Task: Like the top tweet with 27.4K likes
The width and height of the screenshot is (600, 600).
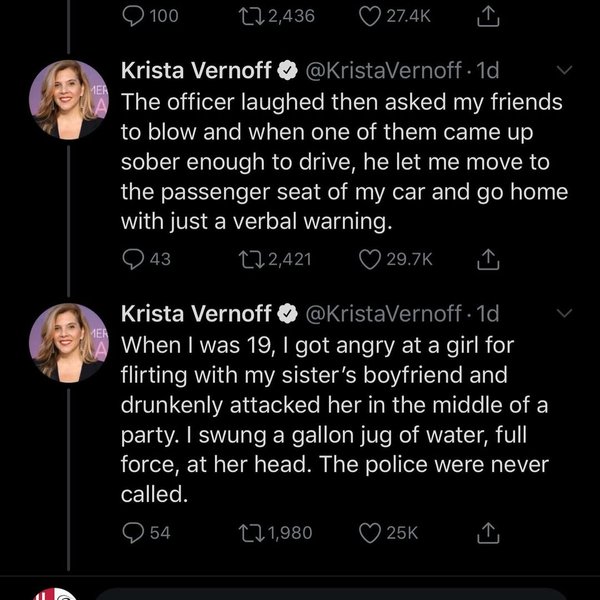Action: pos(369,17)
